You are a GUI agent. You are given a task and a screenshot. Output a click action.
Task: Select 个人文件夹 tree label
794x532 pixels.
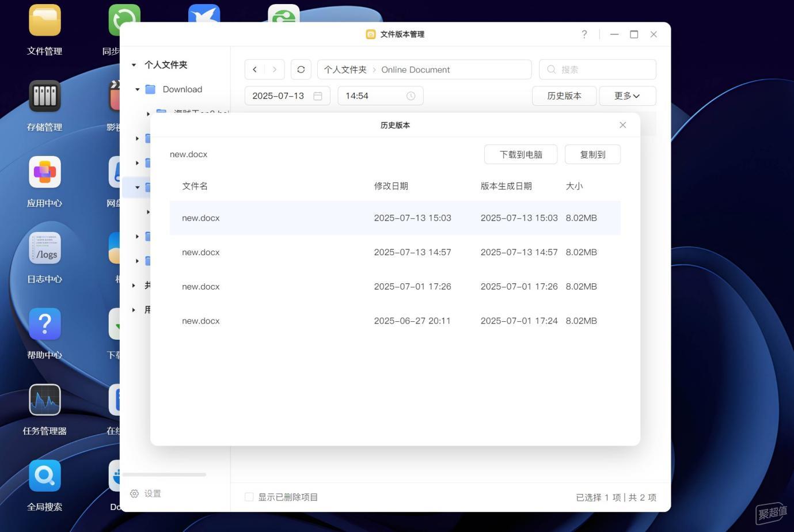tap(166, 65)
